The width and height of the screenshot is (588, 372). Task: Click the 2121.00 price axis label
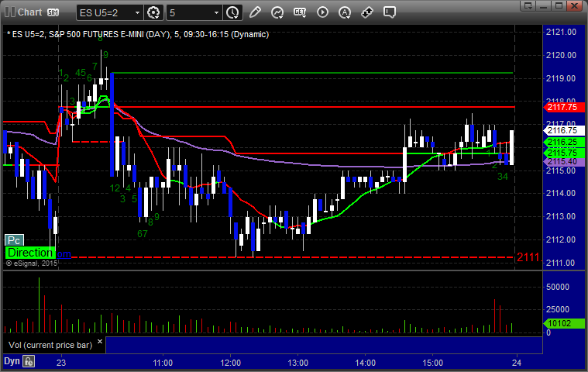click(x=561, y=33)
